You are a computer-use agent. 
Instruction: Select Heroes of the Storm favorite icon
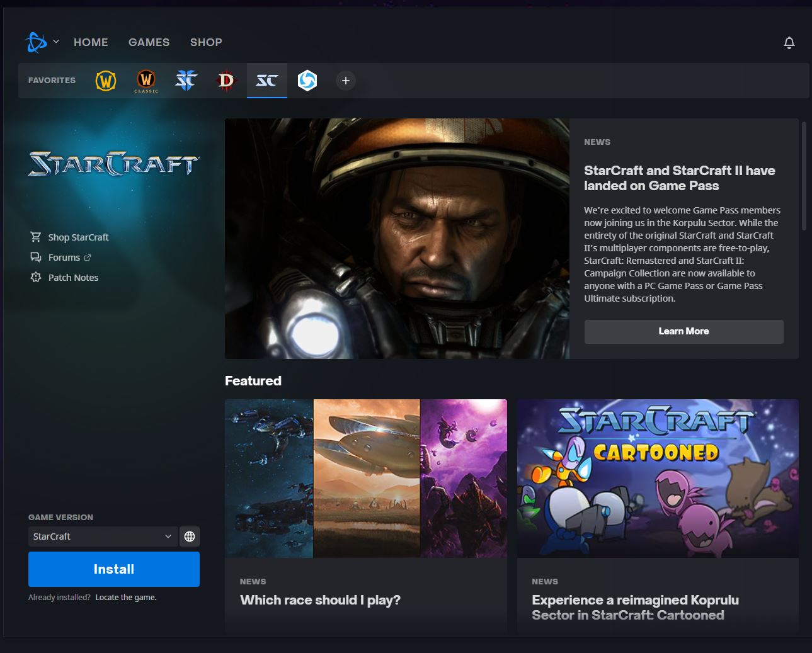click(307, 81)
